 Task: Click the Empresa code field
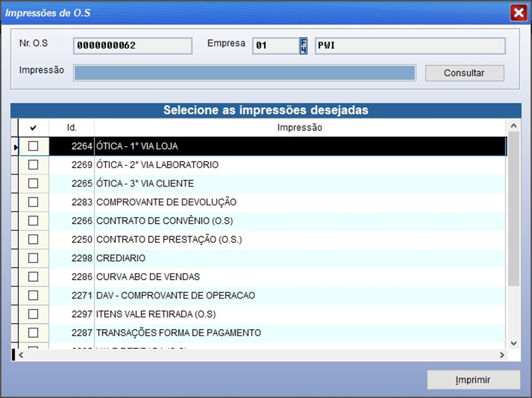click(x=275, y=46)
